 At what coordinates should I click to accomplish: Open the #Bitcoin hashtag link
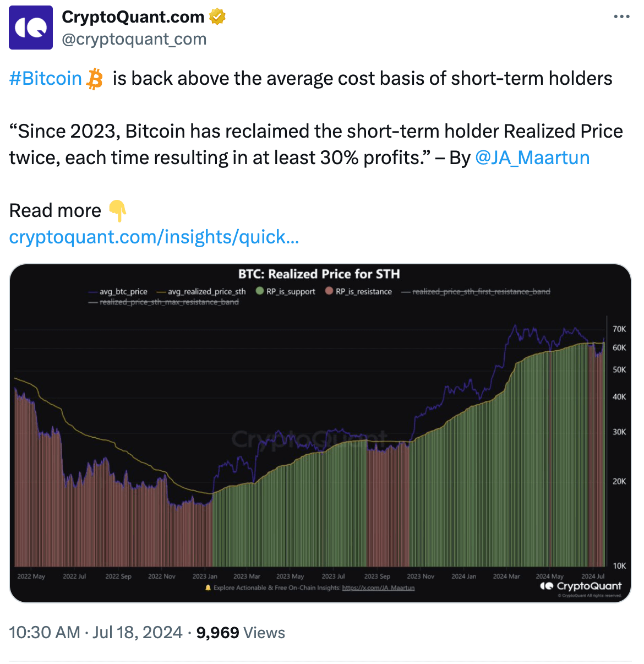[x=44, y=79]
